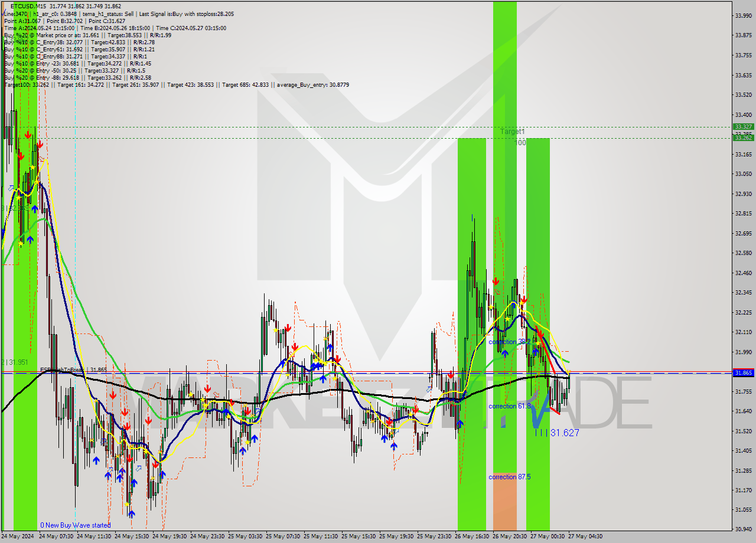The height and width of the screenshot is (543, 756).
Task: Click 'Target 161: 34.272' text
Action: (81, 84)
